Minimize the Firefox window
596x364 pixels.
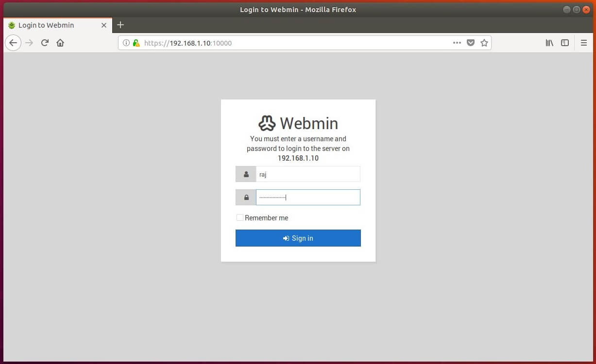coord(566,9)
